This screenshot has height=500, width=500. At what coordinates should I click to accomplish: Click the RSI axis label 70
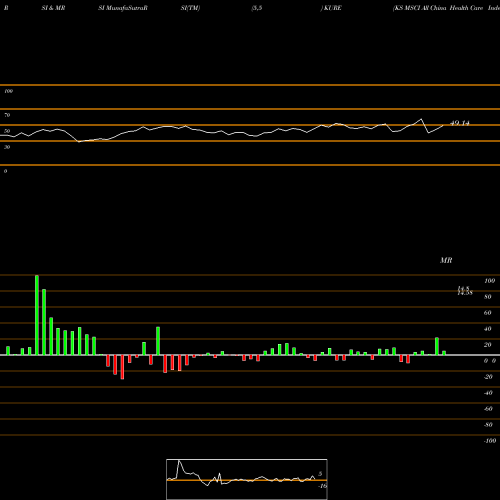pyautogui.click(x=7, y=115)
